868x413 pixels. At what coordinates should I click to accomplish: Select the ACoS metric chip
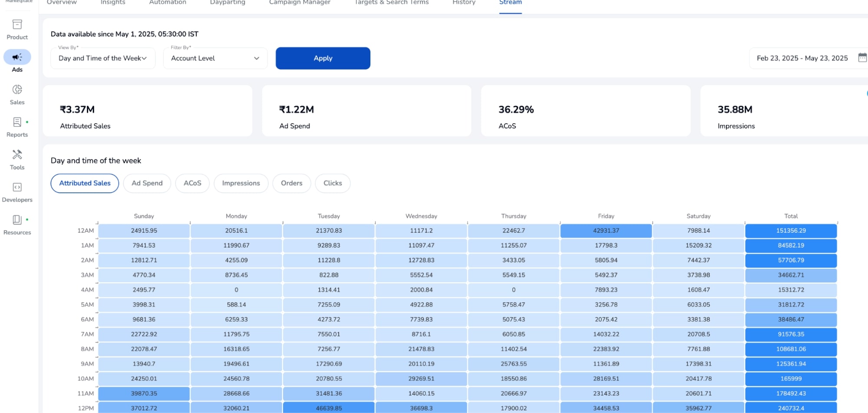pos(192,183)
